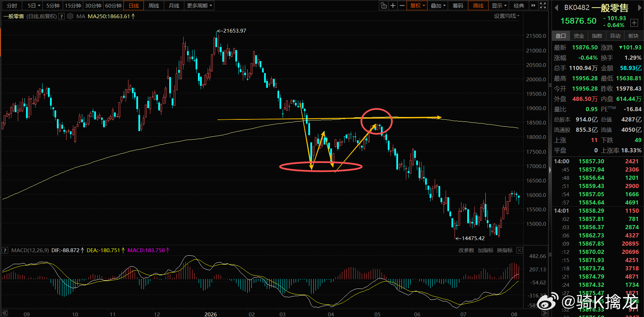Open the MA indicator gear settings
Viewport: 644px width, 317px height.
coord(70,16)
